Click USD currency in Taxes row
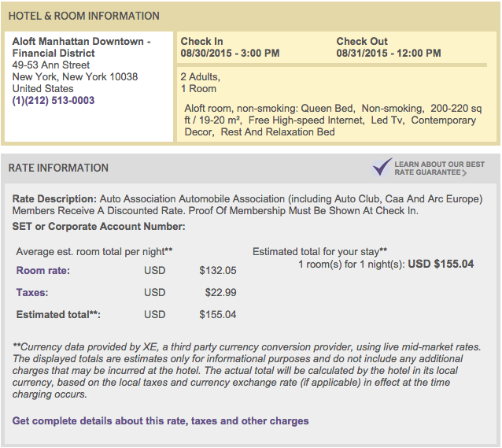This screenshot has width=502, height=448. [x=155, y=293]
